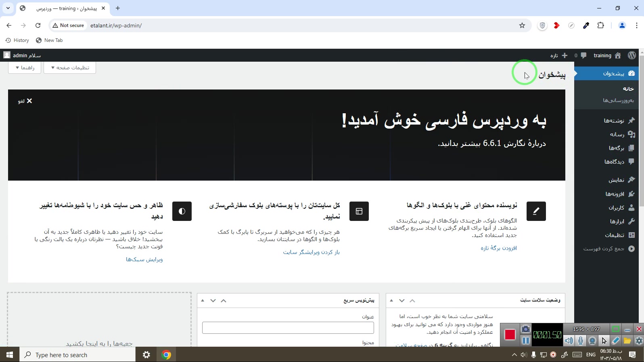This screenshot has height=362, width=644.
Task: Open the comments bubble in the admin bar
Action: [580, 55]
